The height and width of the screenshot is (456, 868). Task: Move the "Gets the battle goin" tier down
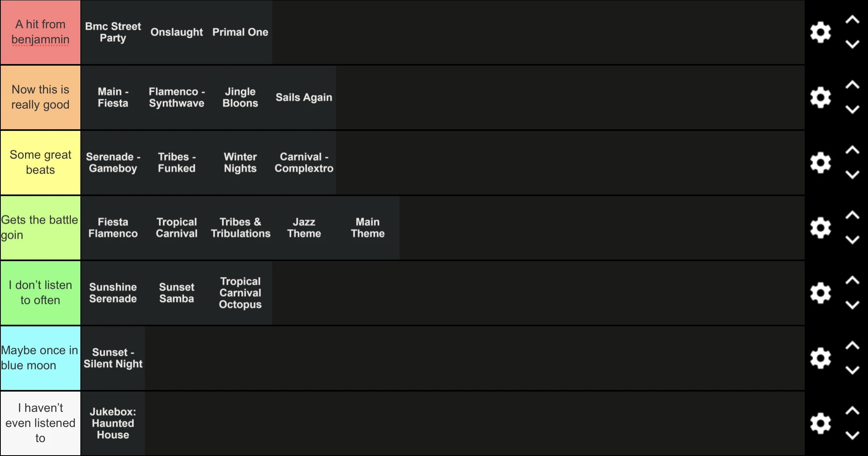point(852,241)
